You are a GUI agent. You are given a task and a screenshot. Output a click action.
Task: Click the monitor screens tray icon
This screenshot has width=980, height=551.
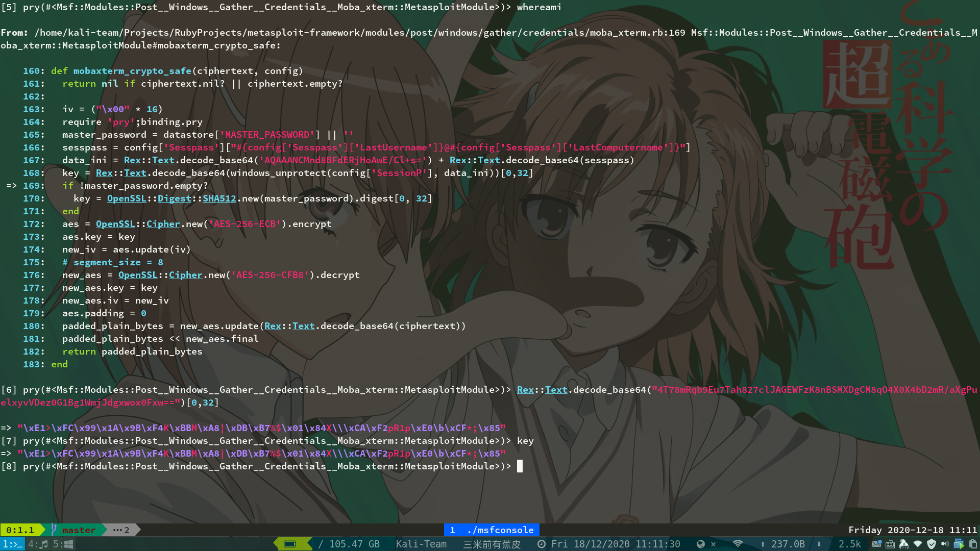tap(959, 544)
